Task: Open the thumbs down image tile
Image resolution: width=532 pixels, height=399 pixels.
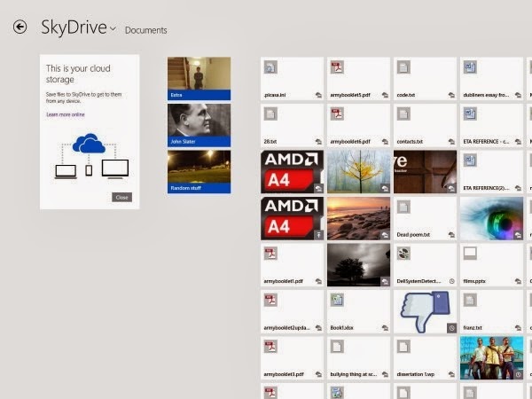Action: click(x=425, y=311)
